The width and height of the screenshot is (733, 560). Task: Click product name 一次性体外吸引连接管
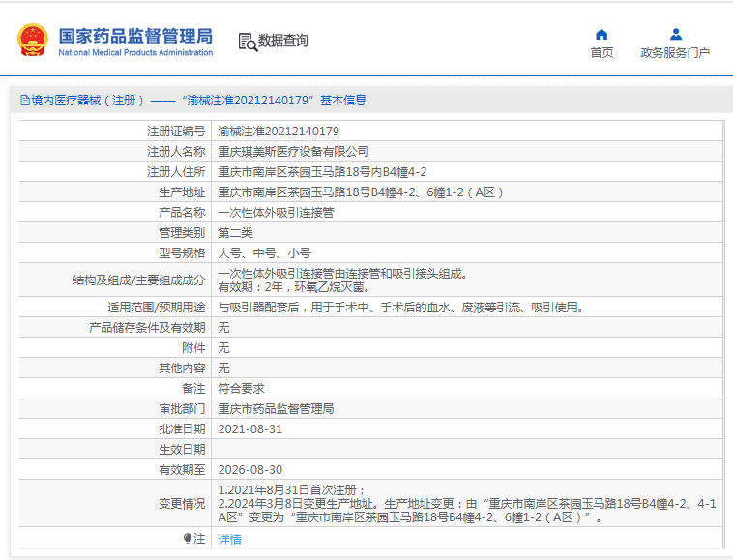click(x=276, y=213)
